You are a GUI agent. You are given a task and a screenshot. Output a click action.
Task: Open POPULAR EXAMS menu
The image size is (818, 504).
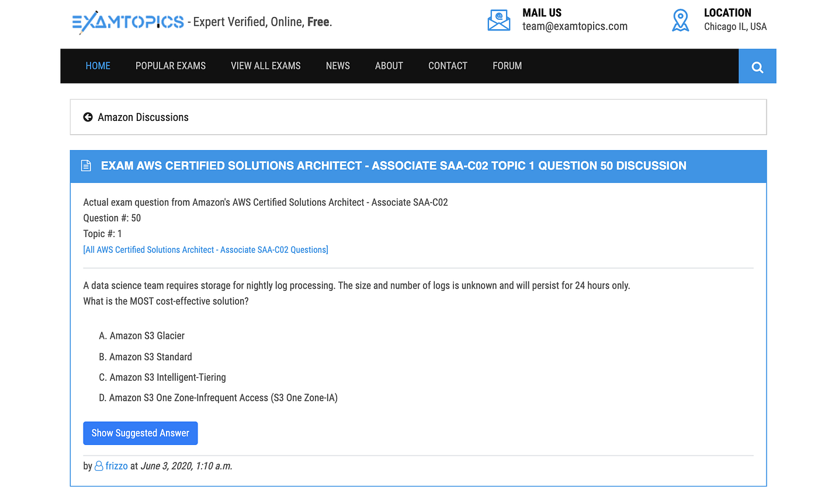pyautogui.click(x=171, y=66)
